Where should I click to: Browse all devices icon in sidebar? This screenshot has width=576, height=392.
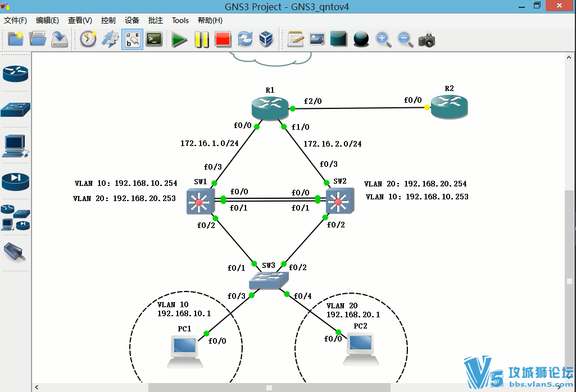click(15, 218)
